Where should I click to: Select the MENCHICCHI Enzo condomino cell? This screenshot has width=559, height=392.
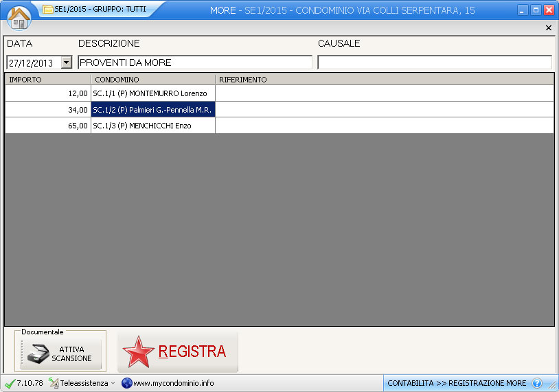coord(152,126)
